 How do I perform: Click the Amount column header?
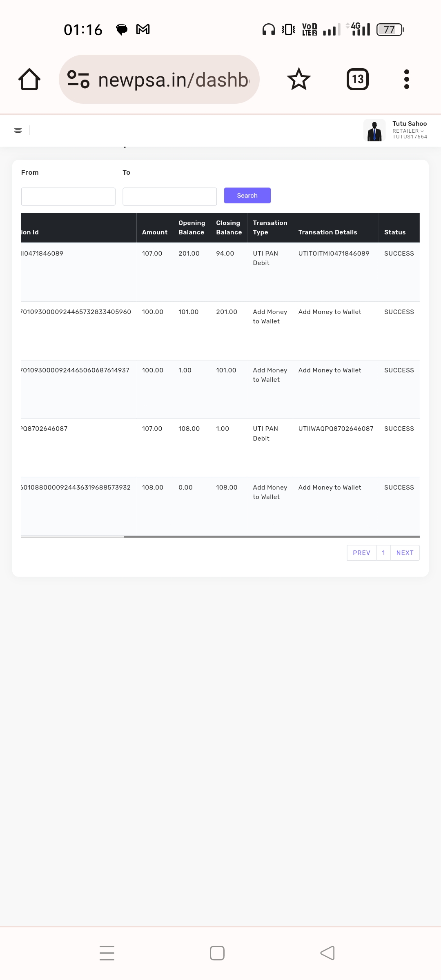[155, 232]
